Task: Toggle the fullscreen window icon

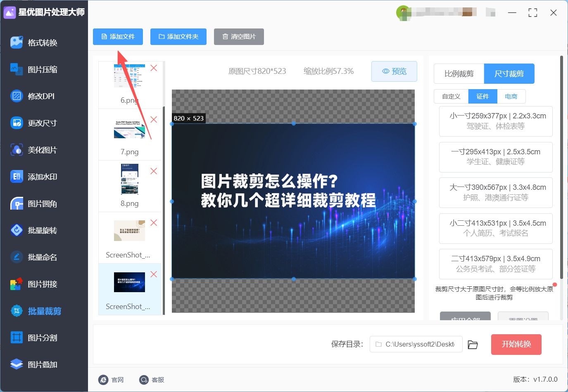Action: [x=533, y=13]
